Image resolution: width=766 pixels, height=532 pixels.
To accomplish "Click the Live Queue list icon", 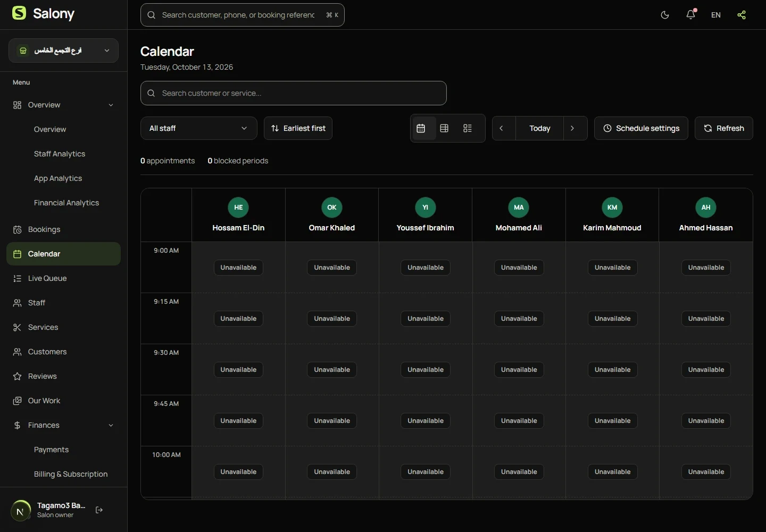I will [x=18, y=279].
